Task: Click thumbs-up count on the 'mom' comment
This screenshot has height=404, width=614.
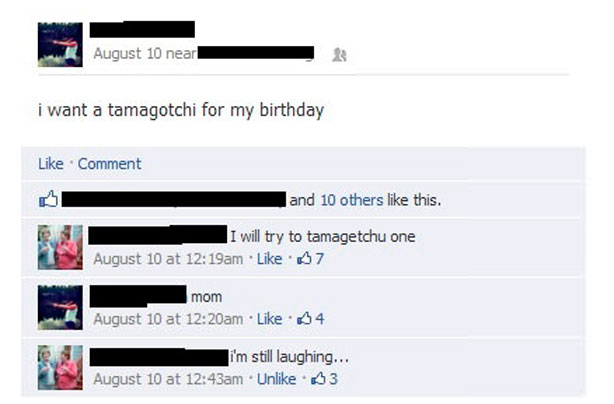Action: point(311,319)
